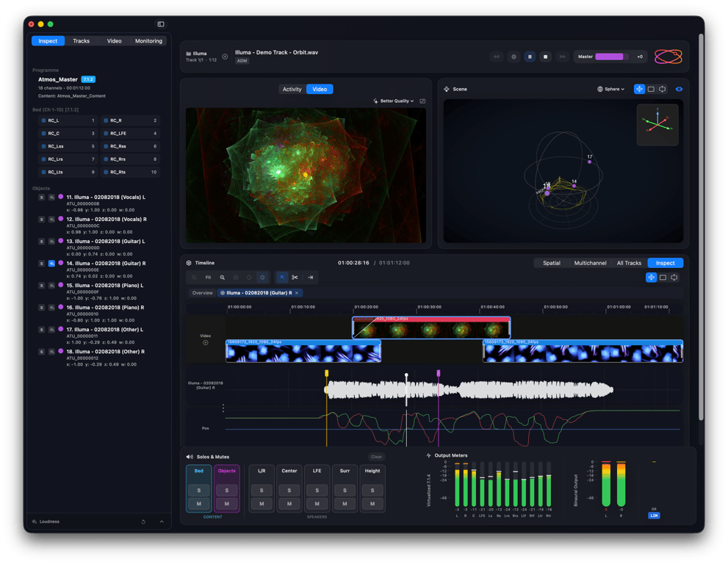Select the scissors cut tool in Timeline

coord(295,278)
